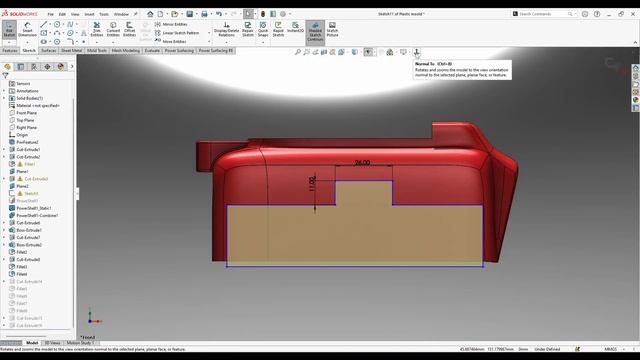The width and height of the screenshot is (640, 360).
Task: Open the View menu
Action: coord(75,14)
